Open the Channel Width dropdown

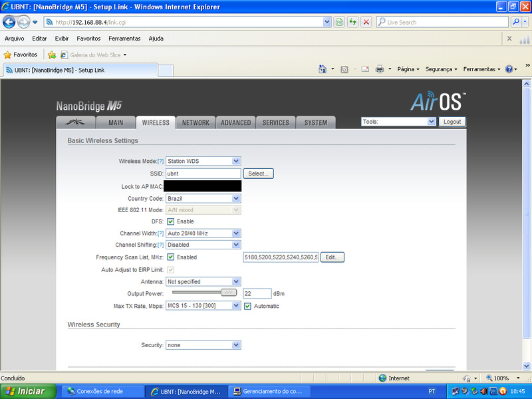tap(203, 233)
